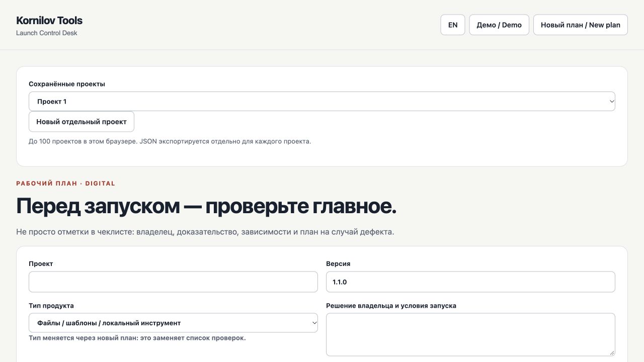
Task: Click the hint about До 100 проектов
Action: click(x=170, y=141)
